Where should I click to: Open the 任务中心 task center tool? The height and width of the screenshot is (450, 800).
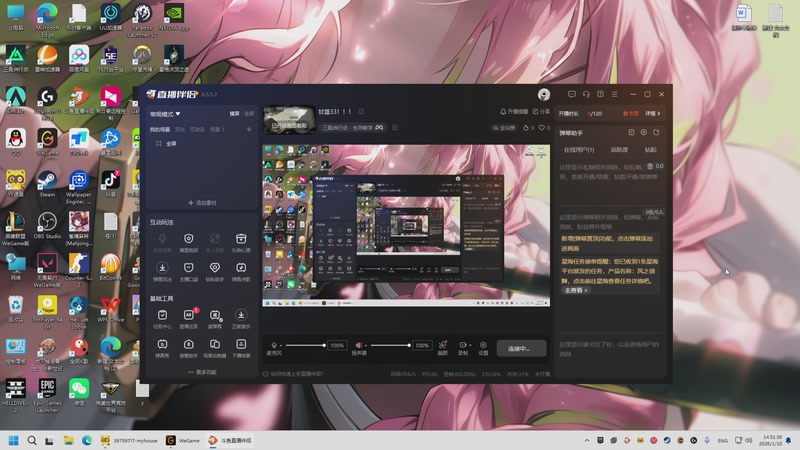pyautogui.click(x=162, y=319)
